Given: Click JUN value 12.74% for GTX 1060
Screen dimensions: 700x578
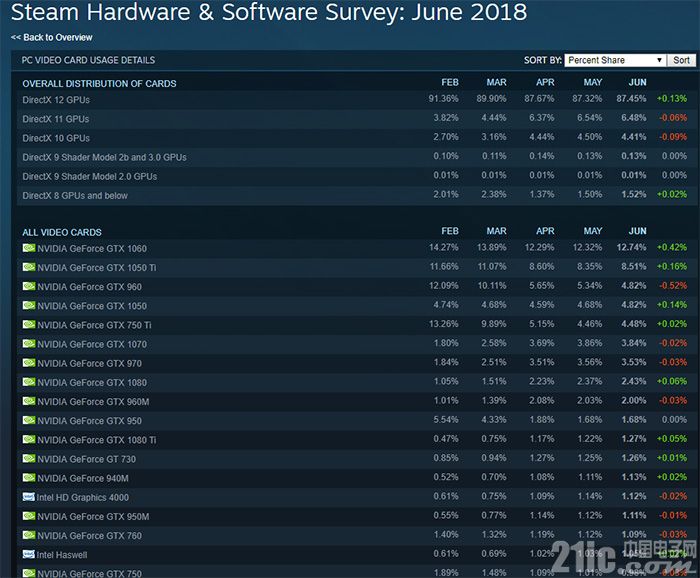Looking at the screenshot, I should tap(631, 247).
